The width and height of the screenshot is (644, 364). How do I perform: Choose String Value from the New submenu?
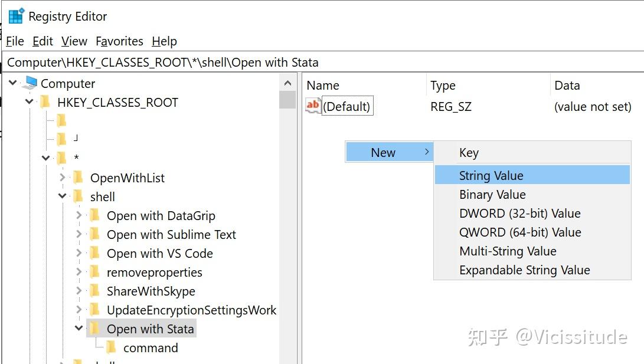[x=491, y=176]
